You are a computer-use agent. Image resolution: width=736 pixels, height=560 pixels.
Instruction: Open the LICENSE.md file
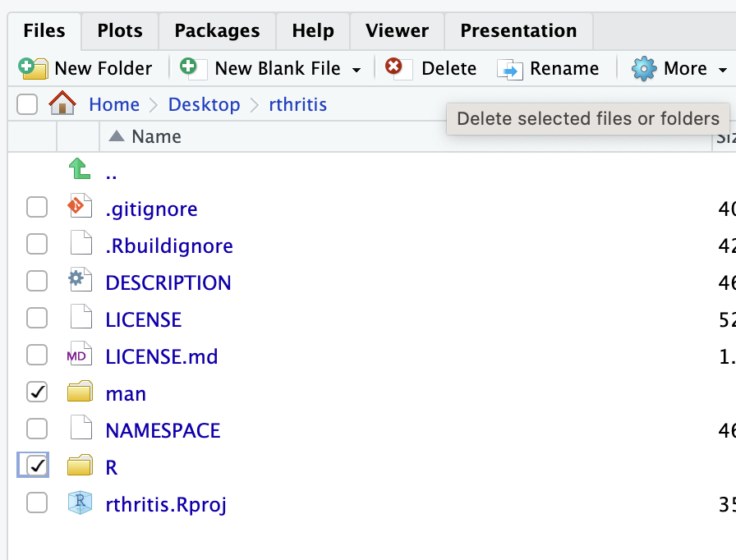coord(161,356)
